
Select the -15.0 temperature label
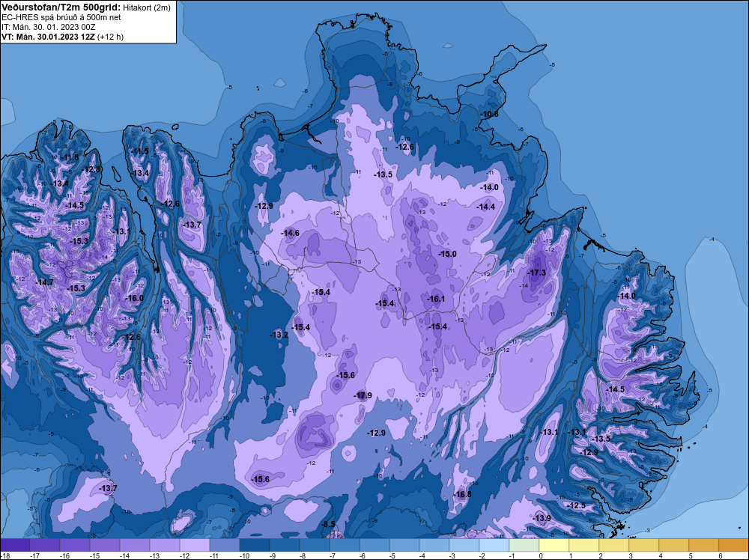point(447,254)
